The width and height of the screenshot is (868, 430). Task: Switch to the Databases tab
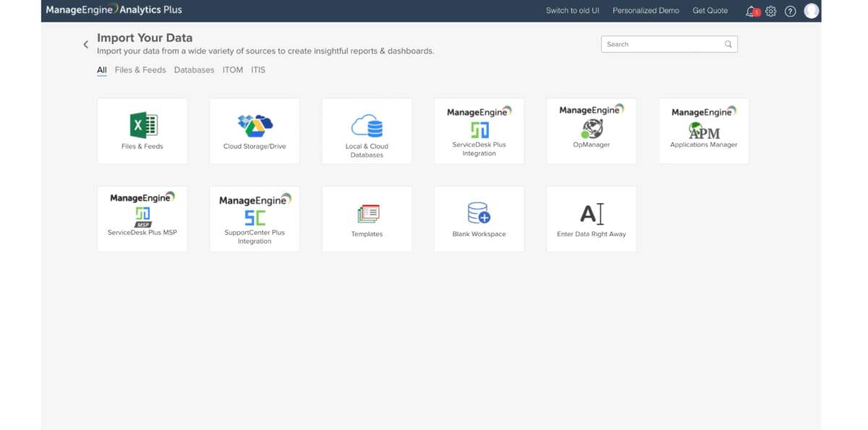coord(195,69)
